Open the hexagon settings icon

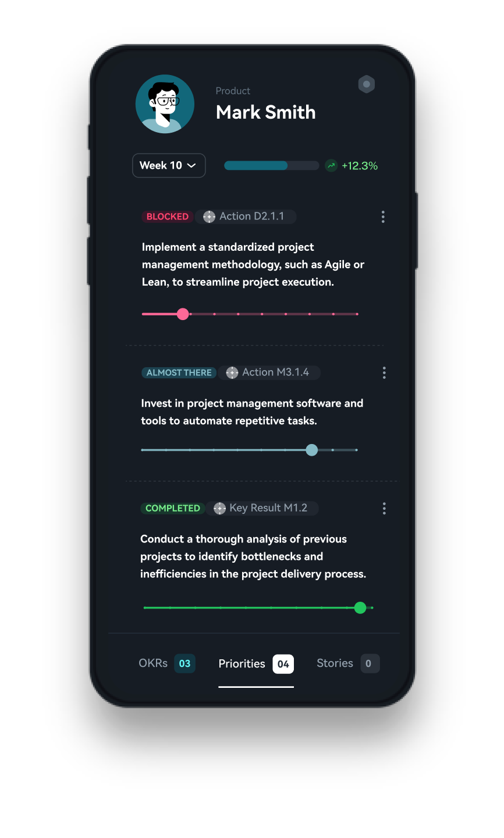367,84
